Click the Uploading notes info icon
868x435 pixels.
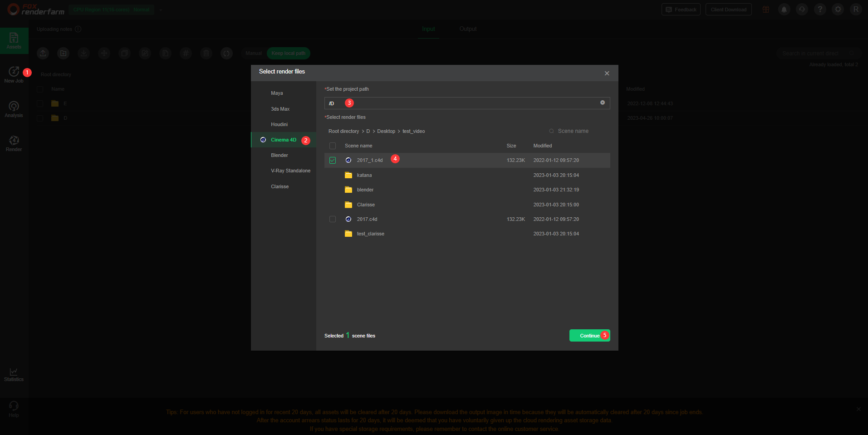click(x=78, y=29)
